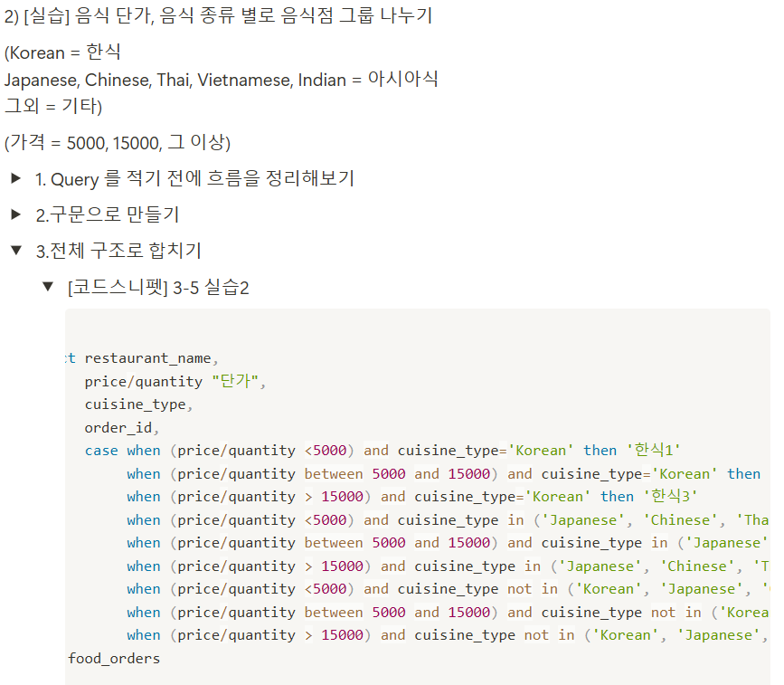Click code line 'restaurant_name,'
This screenshot has height=685, width=784.
pyautogui.click(x=152, y=358)
